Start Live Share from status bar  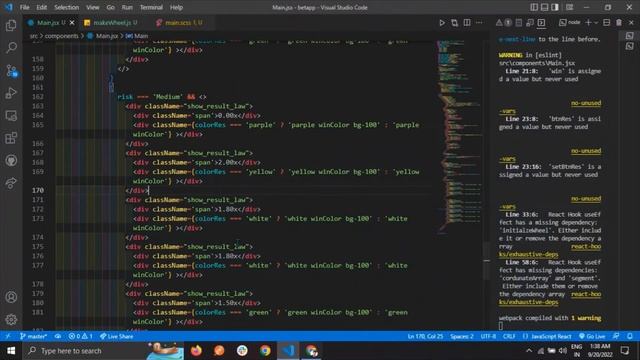[117, 336]
